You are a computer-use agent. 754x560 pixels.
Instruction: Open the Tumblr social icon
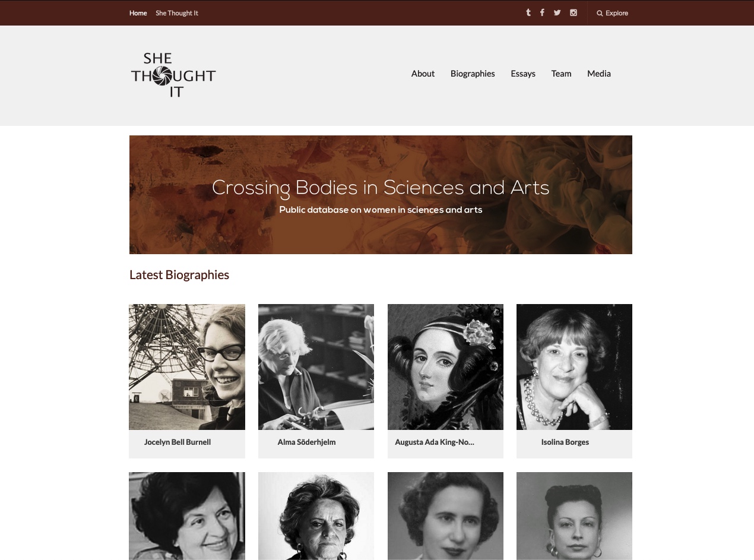pos(528,12)
